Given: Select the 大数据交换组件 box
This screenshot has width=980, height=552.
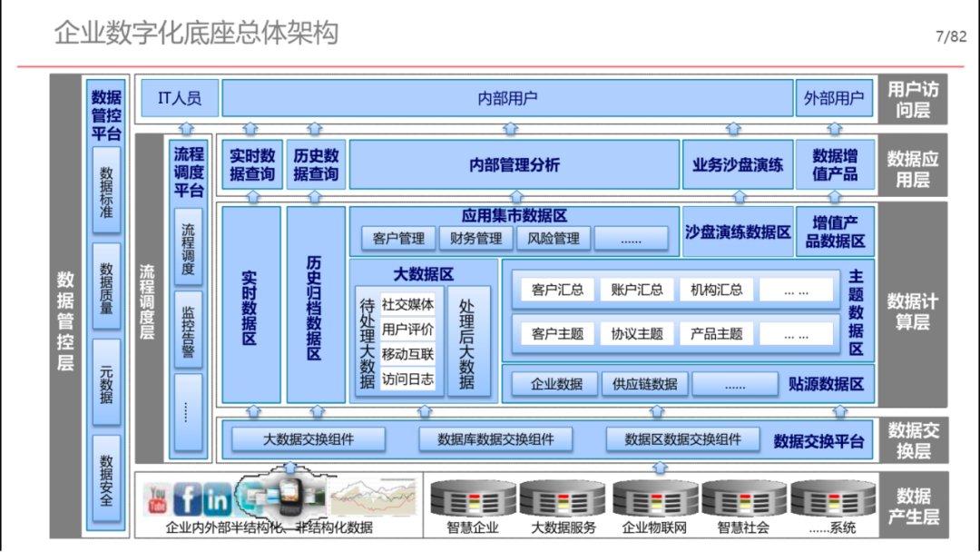Looking at the screenshot, I should (309, 439).
